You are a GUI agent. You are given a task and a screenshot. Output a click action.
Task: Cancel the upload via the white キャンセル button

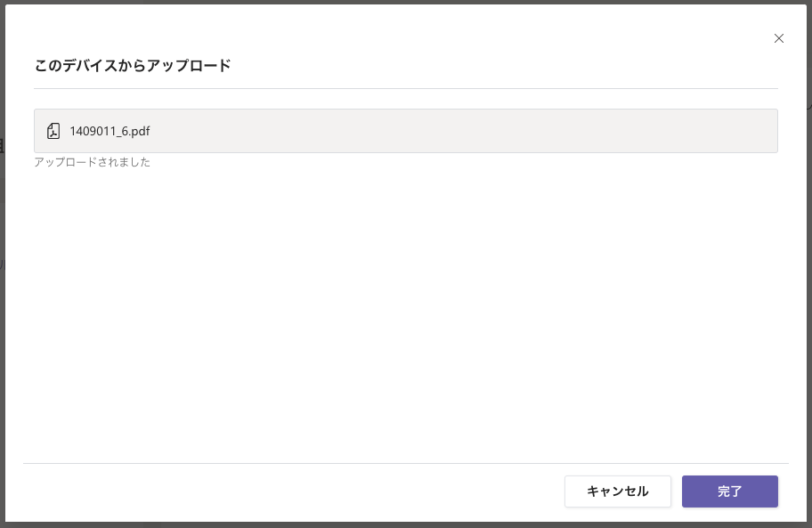pyautogui.click(x=617, y=491)
